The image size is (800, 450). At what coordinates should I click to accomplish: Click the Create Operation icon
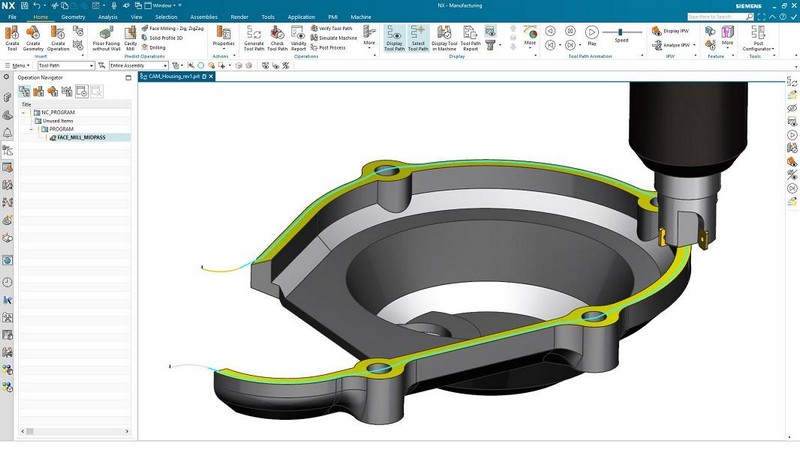[58, 38]
